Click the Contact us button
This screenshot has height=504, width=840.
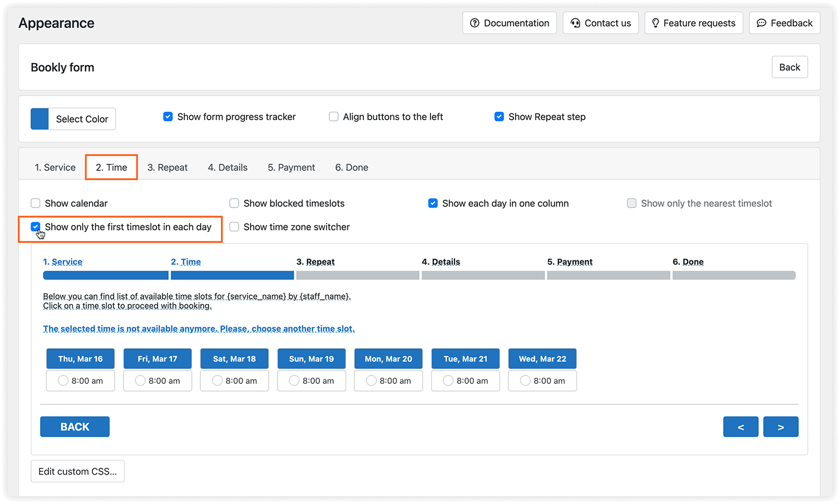point(600,23)
